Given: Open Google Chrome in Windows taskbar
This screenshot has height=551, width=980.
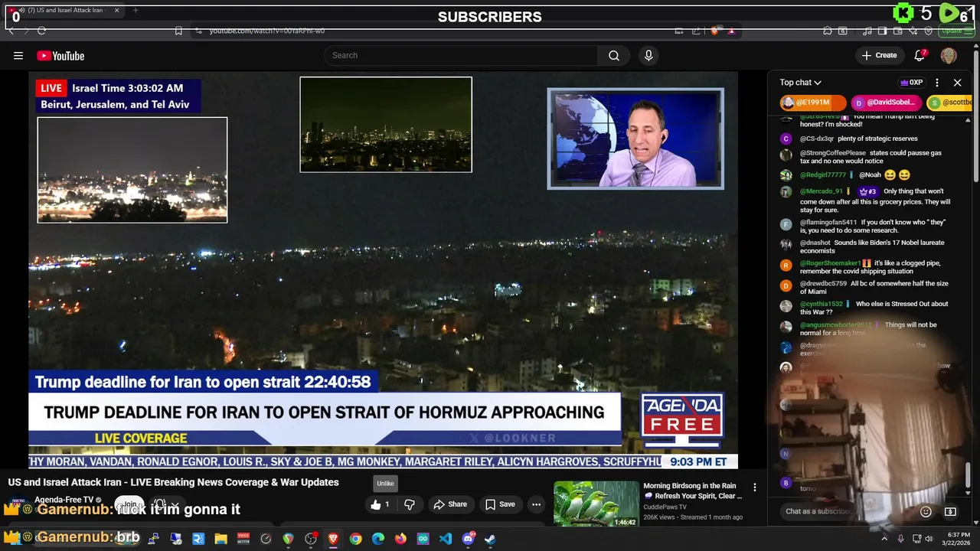Looking at the screenshot, I should click(355, 539).
